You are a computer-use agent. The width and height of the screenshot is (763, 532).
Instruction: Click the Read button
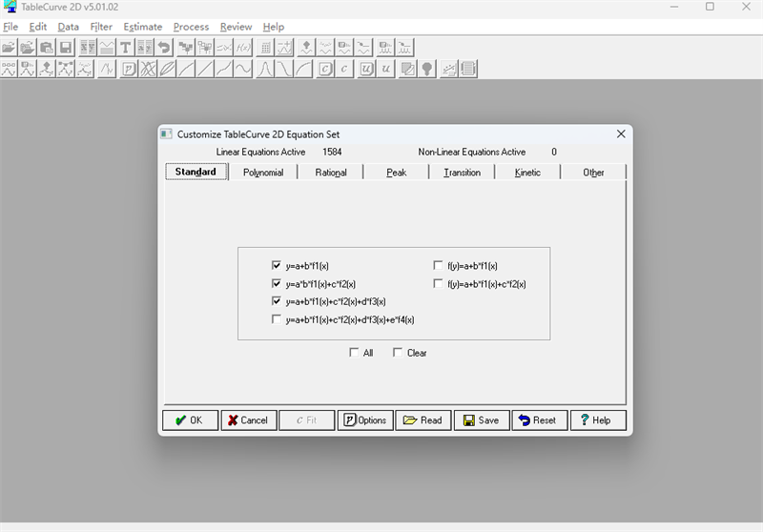pyautogui.click(x=423, y=420)
